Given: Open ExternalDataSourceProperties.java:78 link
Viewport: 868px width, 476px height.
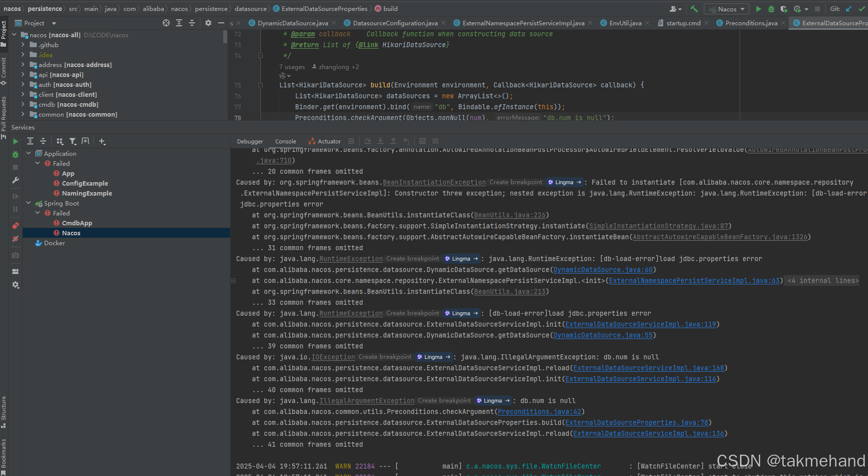Looking at the screenshot, I should coord(637,423).
